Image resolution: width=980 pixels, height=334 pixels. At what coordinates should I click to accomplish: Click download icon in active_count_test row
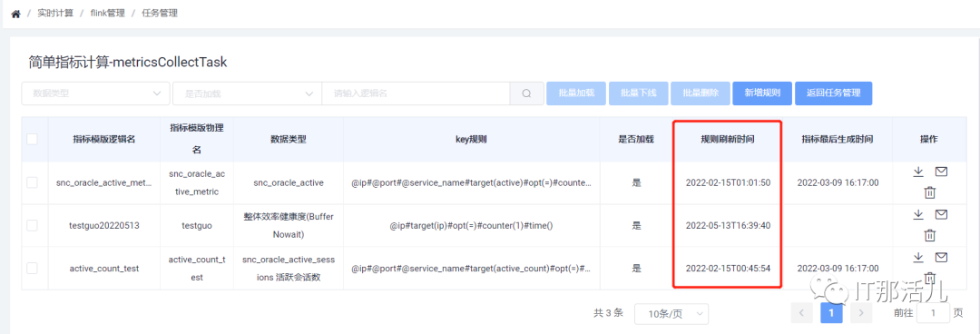(x=918, y=257)
